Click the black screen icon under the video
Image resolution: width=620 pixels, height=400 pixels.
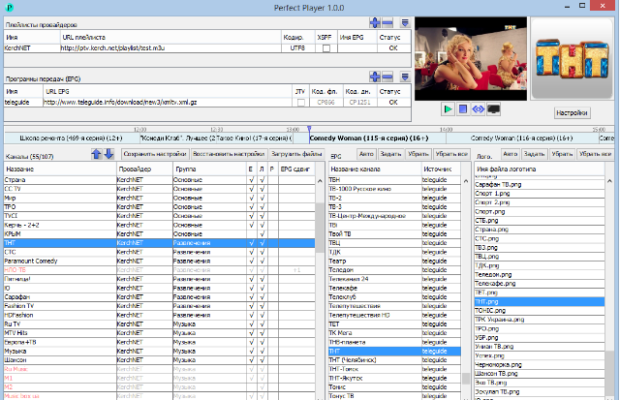[493, 109]
